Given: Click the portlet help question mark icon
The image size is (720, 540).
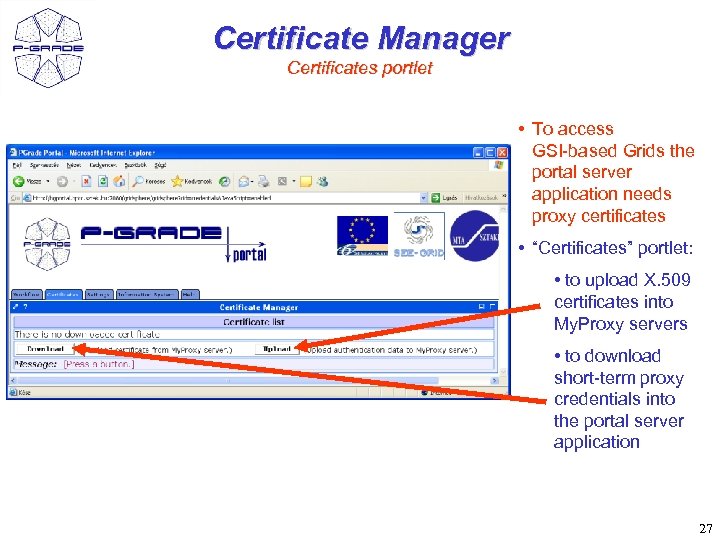Looking at the screenshot, I should pyautogui.click(x=25, y=307).
